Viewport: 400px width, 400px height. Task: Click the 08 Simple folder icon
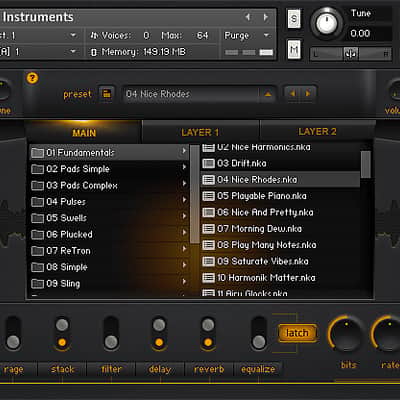tap(37, 267)
